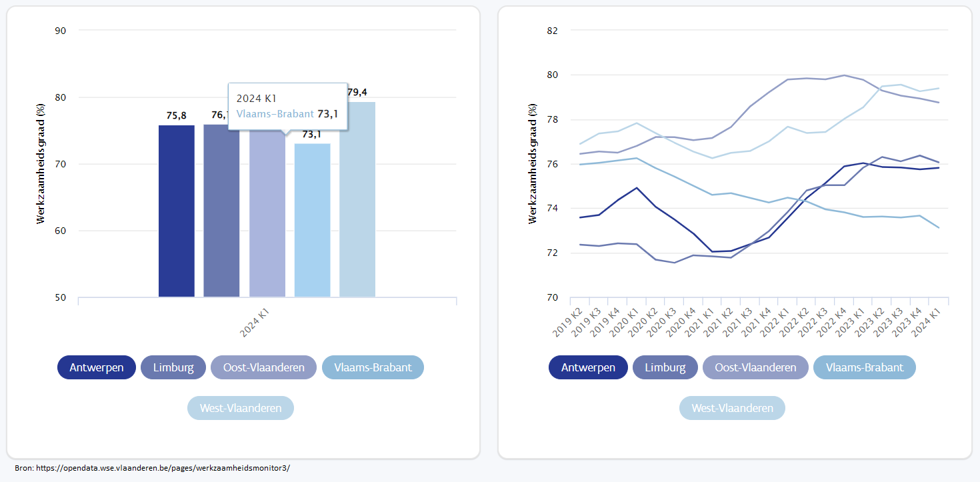Hide Oost-Vlaanderen series in line chart
The height and width of the screenshot is (482, 980).
pyautogui.click(x=755, y=367)
